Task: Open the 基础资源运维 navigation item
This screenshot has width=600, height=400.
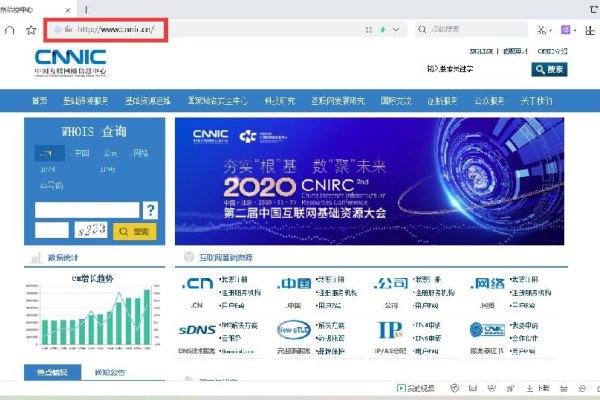Action: [148, 101]
